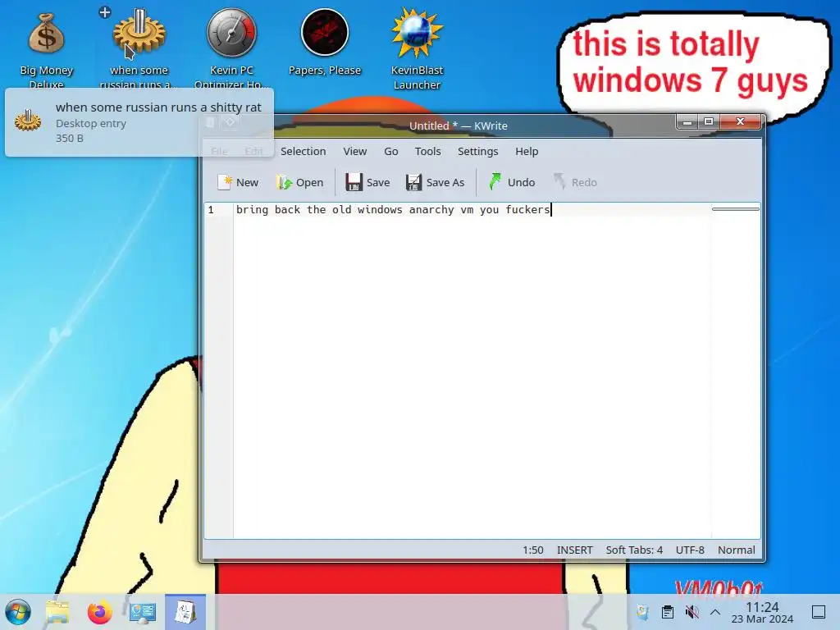Expand hidden tray icons arrow
This screenshot has width=840, height=630.
715,612
